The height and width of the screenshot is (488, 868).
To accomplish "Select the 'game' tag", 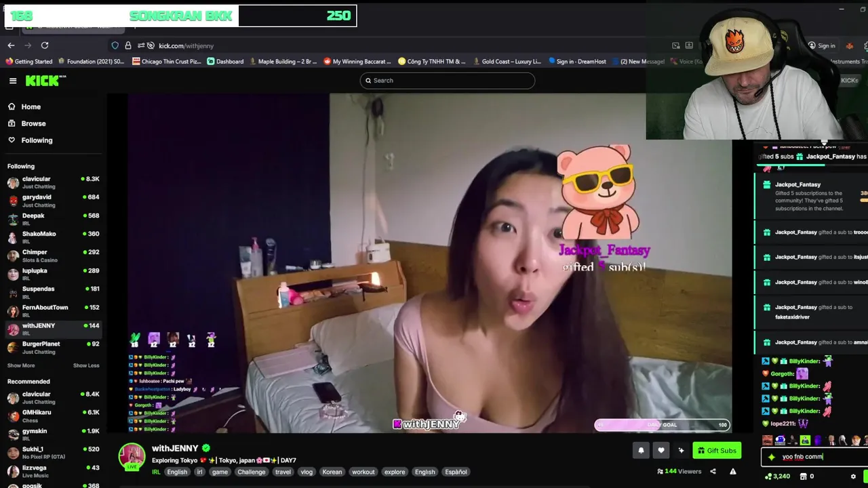I will coord(220,472).
